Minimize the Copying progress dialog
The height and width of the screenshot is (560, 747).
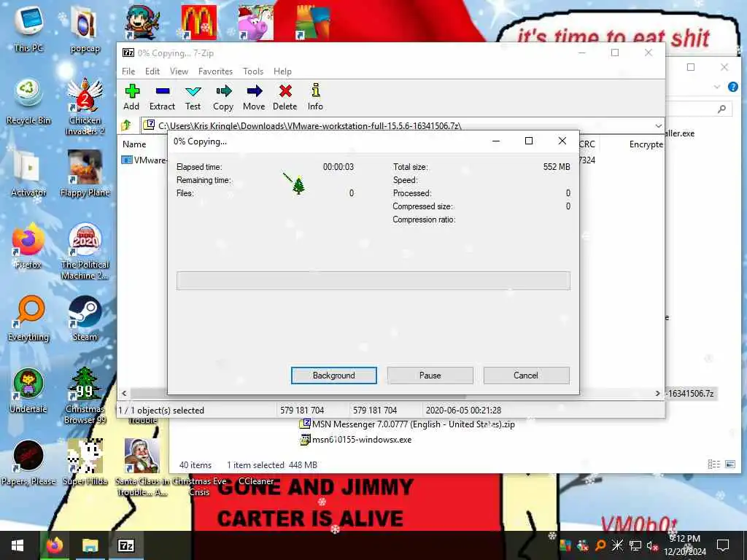click(496, 141)
